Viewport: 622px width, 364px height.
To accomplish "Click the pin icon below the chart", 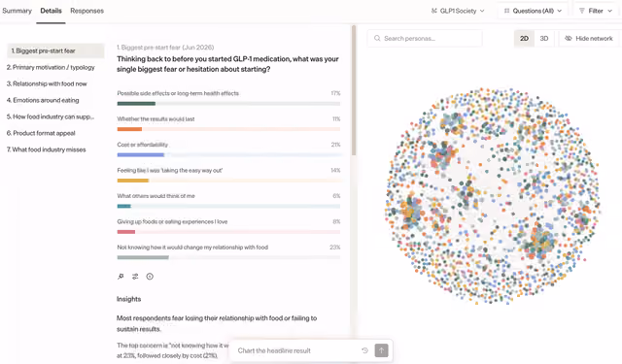I will 121,277.
